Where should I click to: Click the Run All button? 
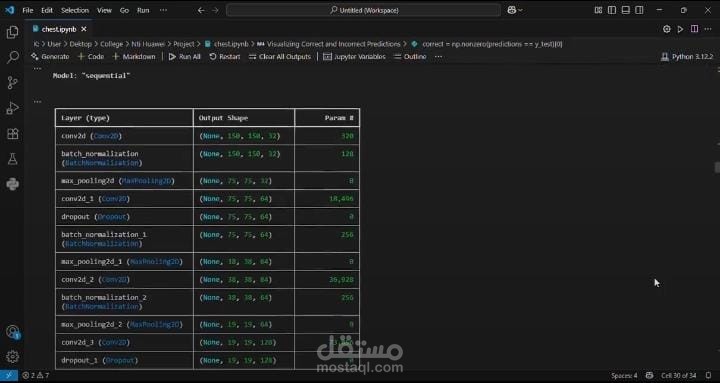(x=185, y=56)
